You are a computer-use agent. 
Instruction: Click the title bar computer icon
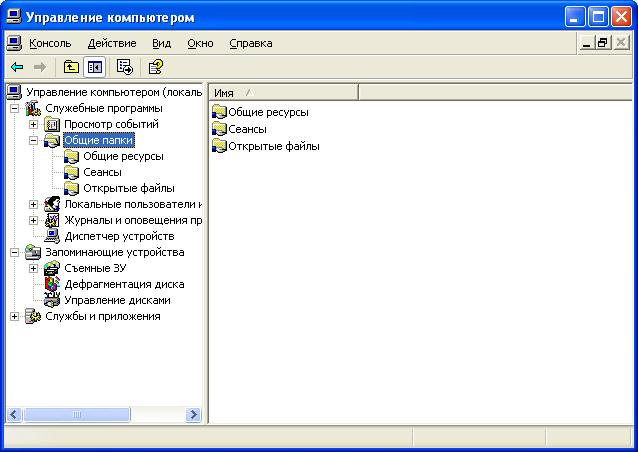(x=14, y=17)
